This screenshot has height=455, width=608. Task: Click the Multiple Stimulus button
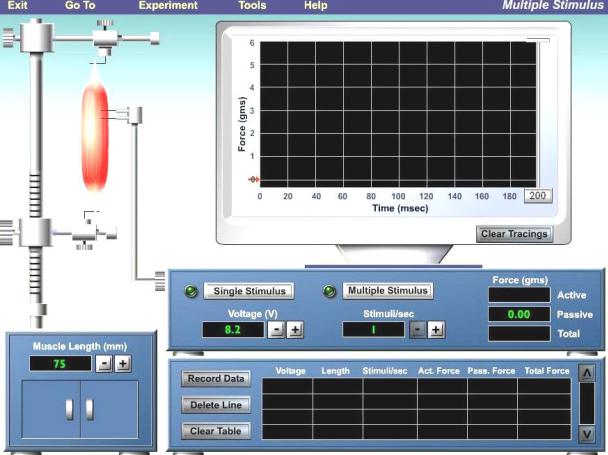388,291
